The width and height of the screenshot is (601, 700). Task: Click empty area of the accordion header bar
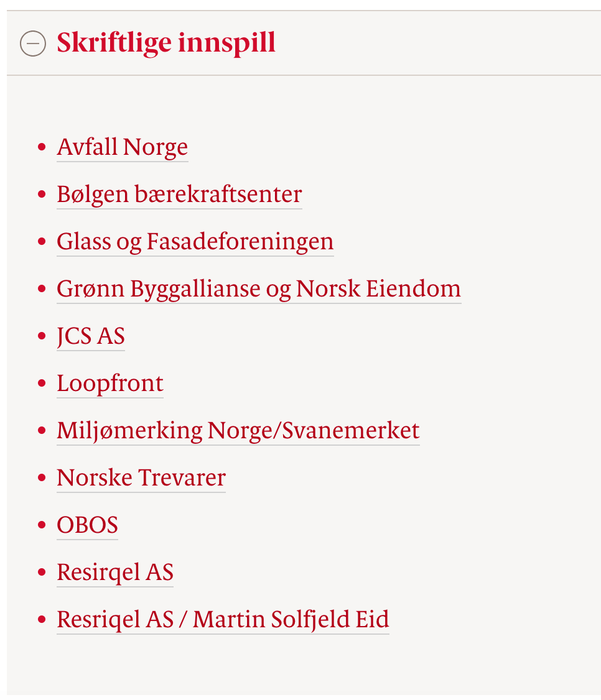[438, 43]
